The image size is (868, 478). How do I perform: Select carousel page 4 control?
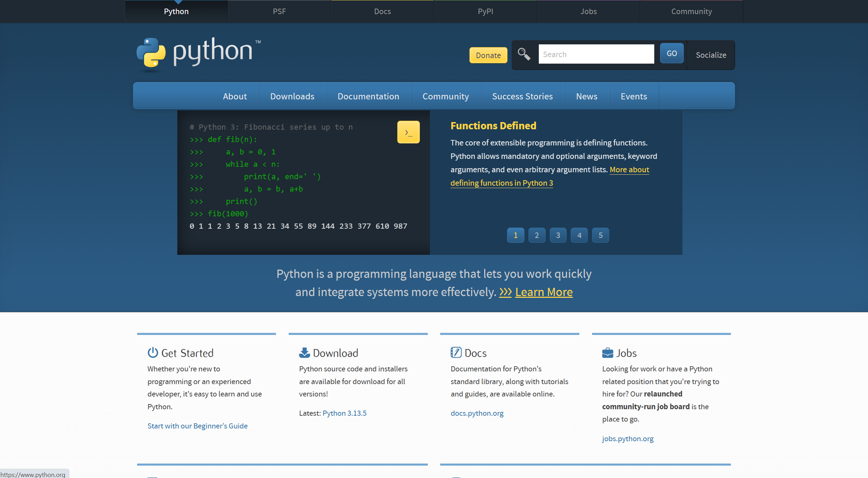point(579,235)
